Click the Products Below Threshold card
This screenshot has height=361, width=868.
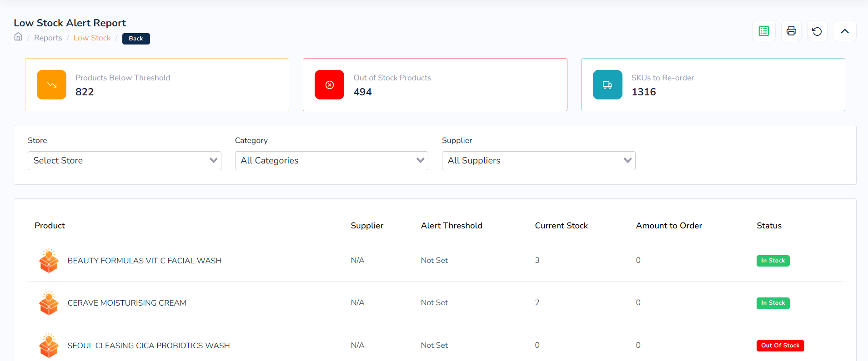[157, 84]
